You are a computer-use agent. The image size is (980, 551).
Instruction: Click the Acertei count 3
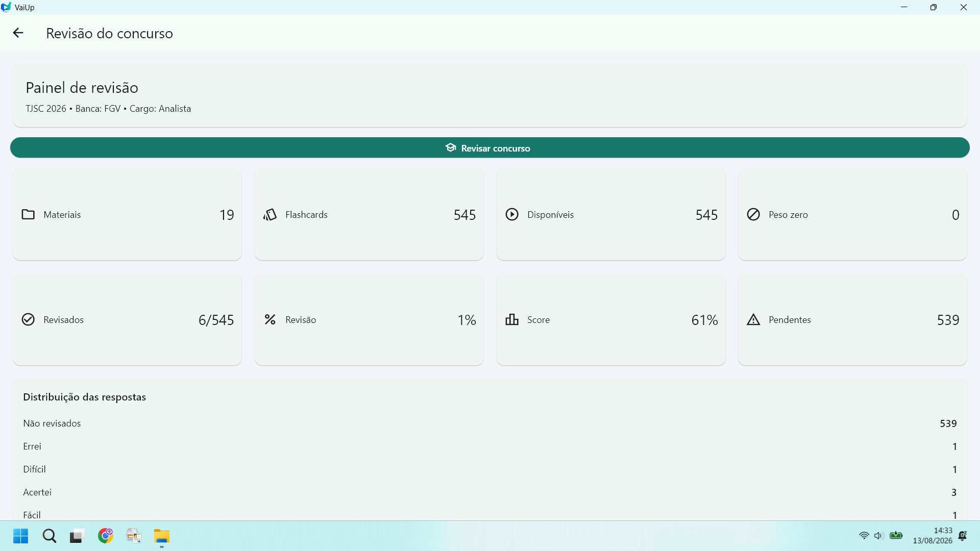point(954,492)
